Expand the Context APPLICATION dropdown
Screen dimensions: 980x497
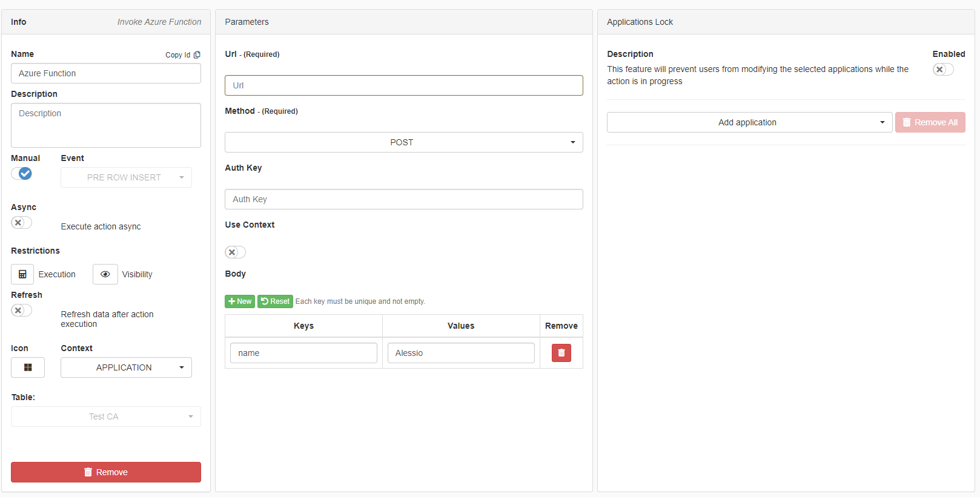tap(126, 367)
